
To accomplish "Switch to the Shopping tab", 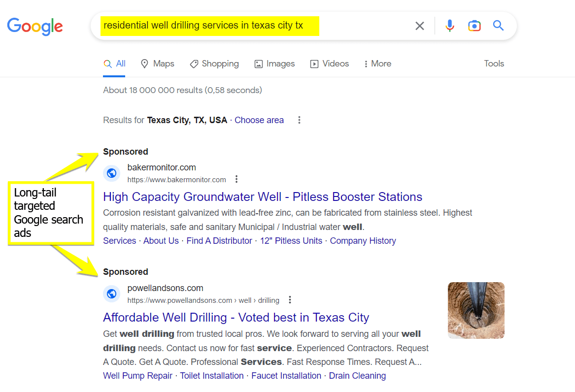I will click(214, 64).
